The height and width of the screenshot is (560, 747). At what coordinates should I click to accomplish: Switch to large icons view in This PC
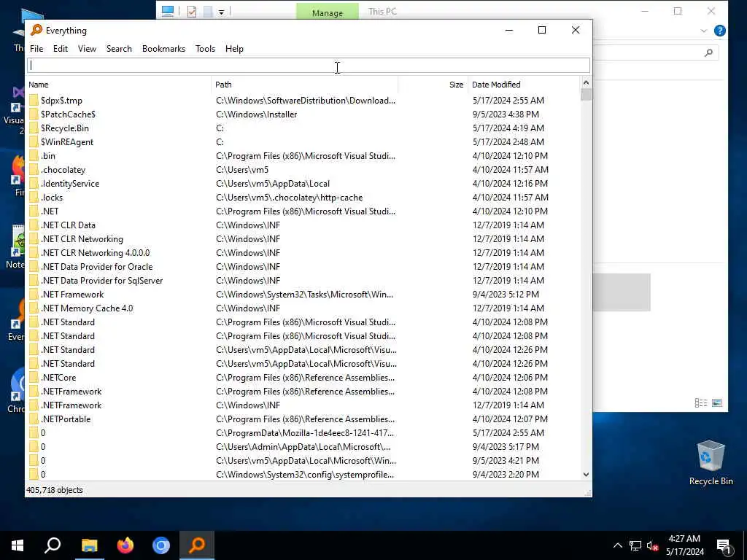point(717,402)
